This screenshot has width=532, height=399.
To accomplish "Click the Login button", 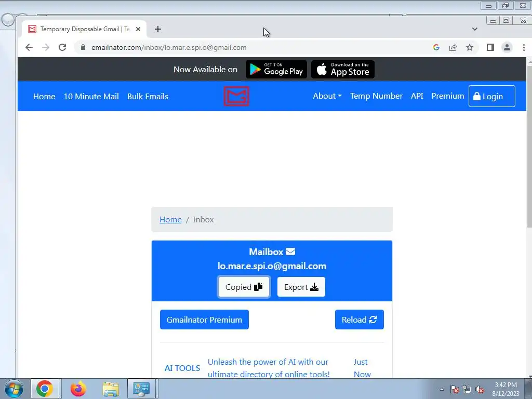I will 491,96.
